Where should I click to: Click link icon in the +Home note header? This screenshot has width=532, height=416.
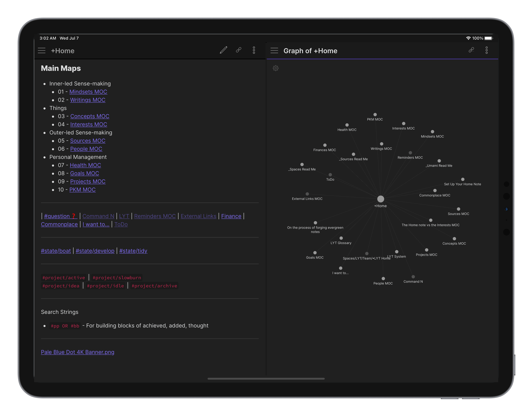tap(239, 50)
